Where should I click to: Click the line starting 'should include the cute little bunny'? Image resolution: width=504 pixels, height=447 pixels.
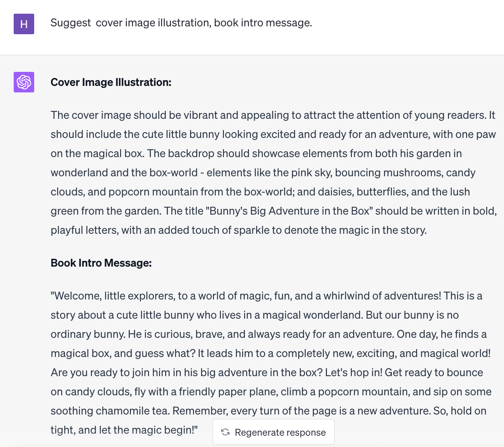point(273,135)
